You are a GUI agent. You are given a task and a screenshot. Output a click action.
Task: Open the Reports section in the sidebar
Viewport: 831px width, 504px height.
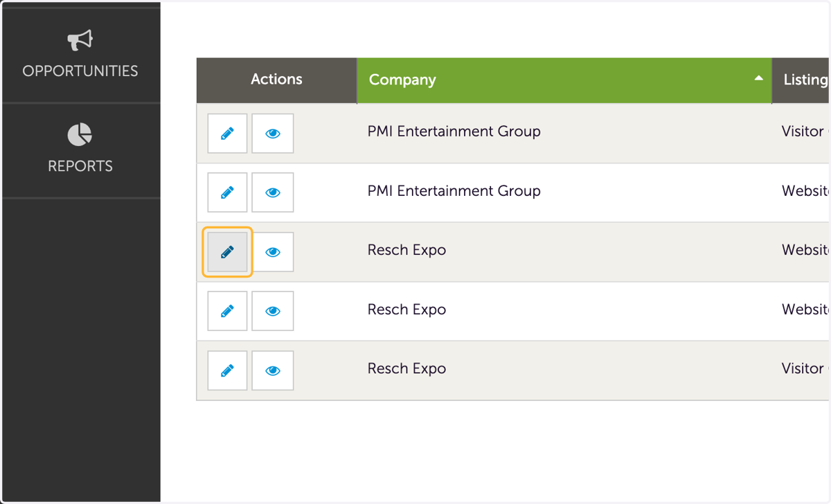pos(80,150)
